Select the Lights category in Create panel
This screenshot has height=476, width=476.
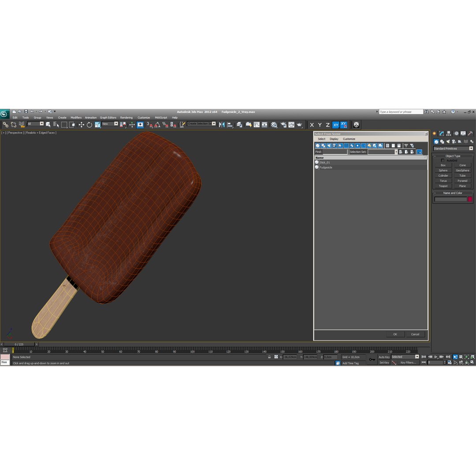[x=448, y=141]
